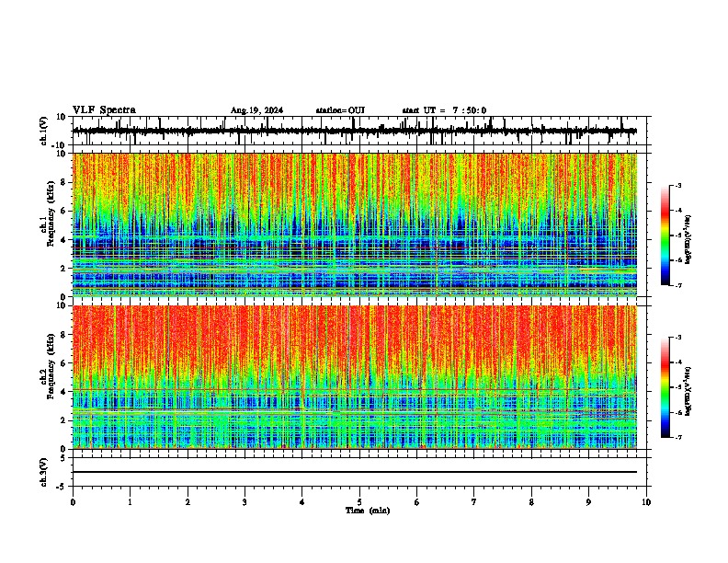Image resolution: width=728 pixels, height=563 pixels.
Task: Click the ch.1 voltage waveform trace
Action: coord(354,131)
